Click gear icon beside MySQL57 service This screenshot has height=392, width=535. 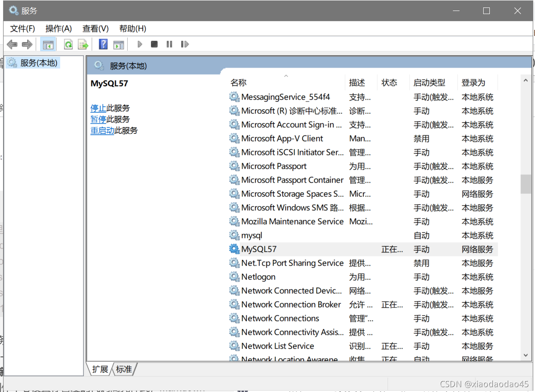click(x=235, y=249)
